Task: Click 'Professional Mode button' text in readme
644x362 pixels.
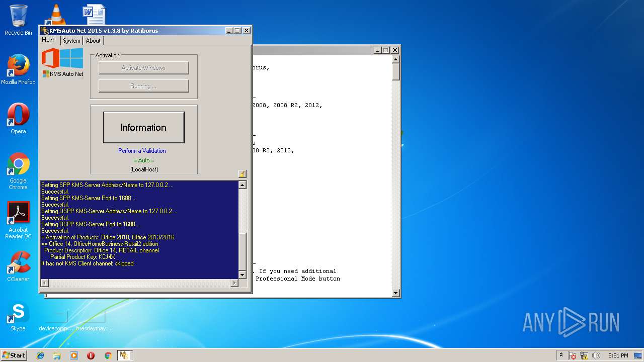Action: coord(298,279)
